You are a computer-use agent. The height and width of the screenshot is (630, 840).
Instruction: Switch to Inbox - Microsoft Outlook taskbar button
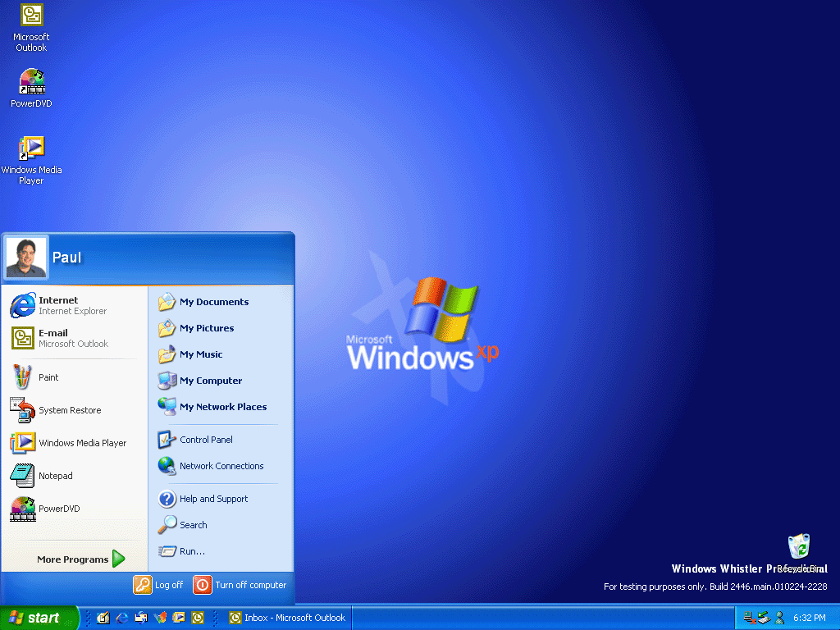(x=288, y=618)
